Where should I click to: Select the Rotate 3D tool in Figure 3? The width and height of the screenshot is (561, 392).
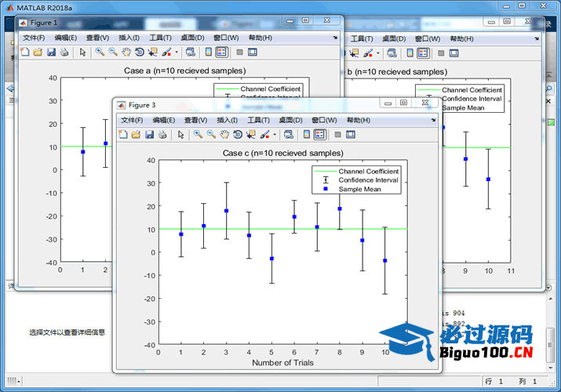tap(238, 135)
